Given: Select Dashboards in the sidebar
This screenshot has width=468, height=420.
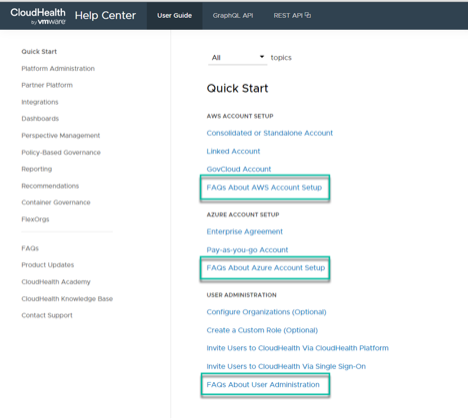Looking at the screenshot, I should click(x=40, y=119).
